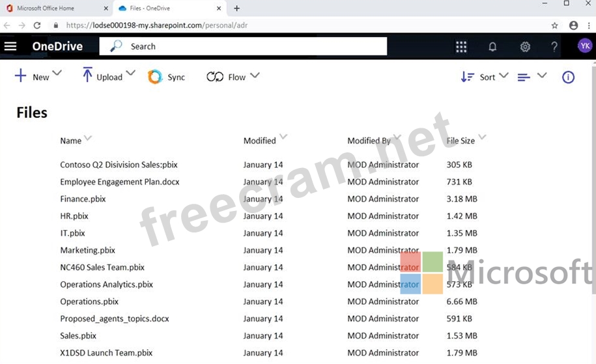Screen dimensions: 596x364
Task: Click the Name column header
Action: [x=71, y=141]
